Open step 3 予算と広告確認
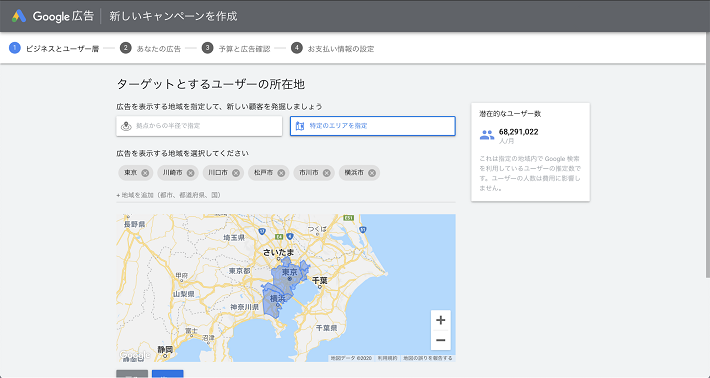This screenshot has width=710, height=378. pos(236,48)
